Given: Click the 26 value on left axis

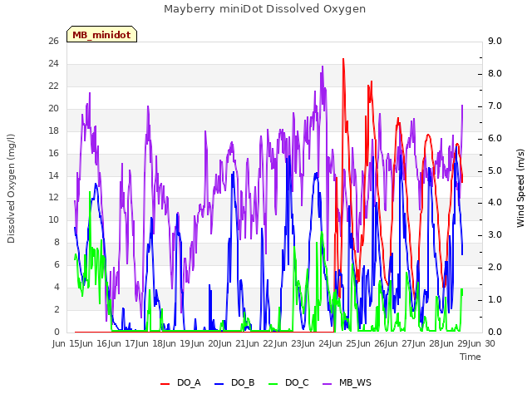Looking at the screenshot, I should (x=53, y=41).
